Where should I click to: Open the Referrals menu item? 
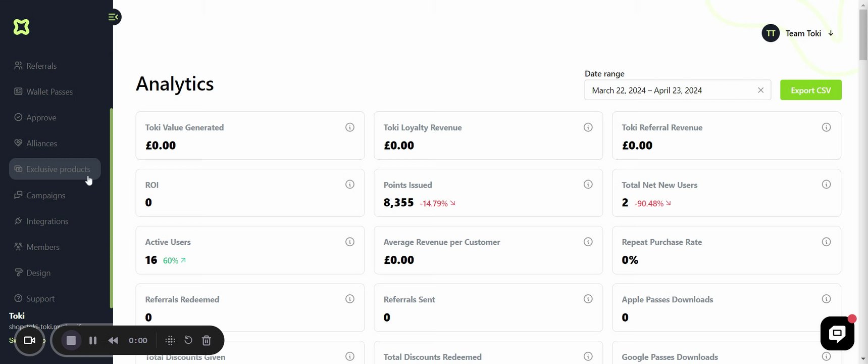[x=41, y=66]
